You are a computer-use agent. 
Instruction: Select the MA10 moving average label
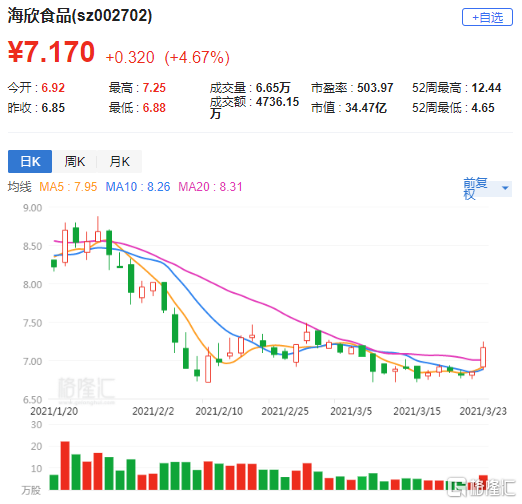(x=138, y=187)
